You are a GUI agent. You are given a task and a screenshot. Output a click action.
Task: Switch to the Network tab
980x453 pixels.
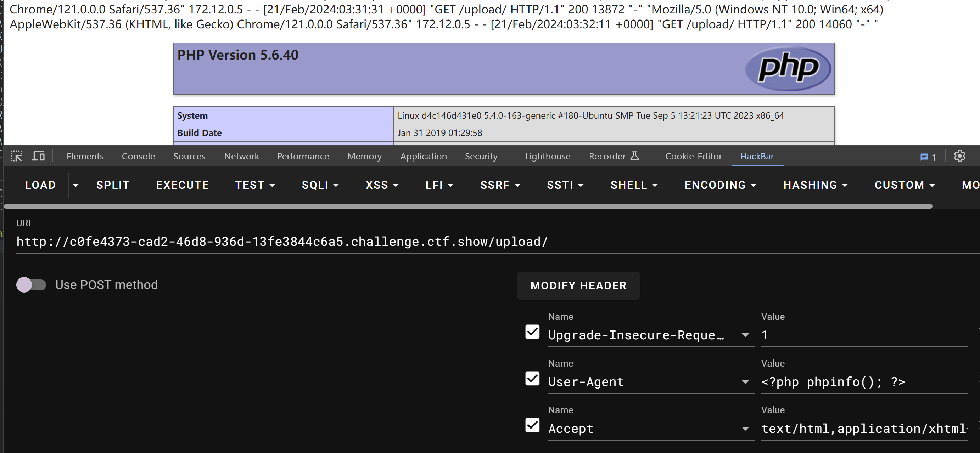(x=241, y=156)
